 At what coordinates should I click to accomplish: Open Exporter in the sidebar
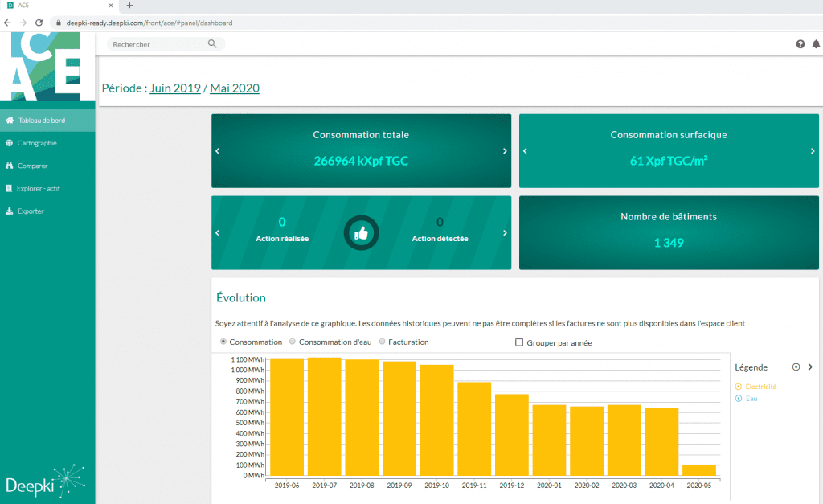(31, 211)
